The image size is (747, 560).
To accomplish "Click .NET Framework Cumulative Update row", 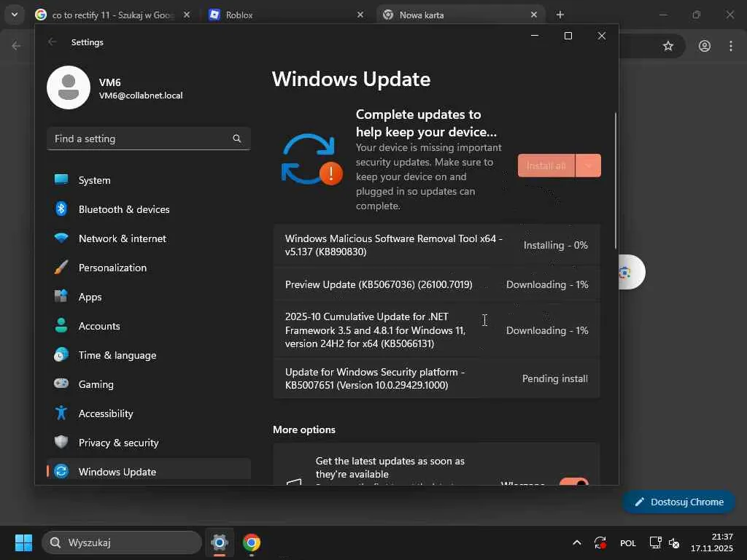I will 436,330.
